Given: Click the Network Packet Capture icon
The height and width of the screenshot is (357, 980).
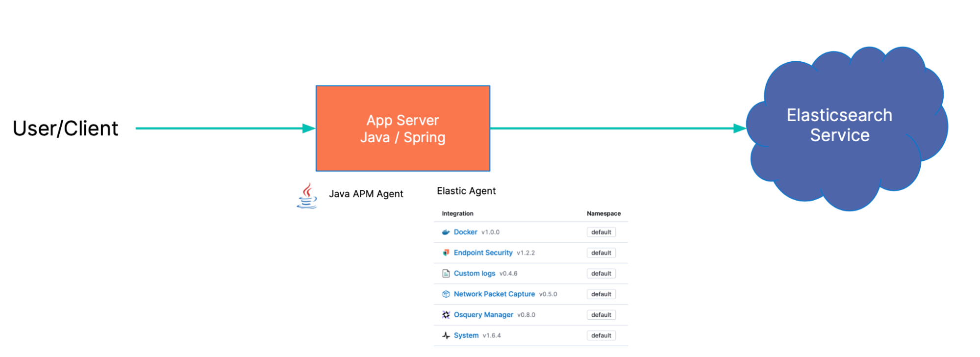Looking at the screenshot, I should coord(446,294).
